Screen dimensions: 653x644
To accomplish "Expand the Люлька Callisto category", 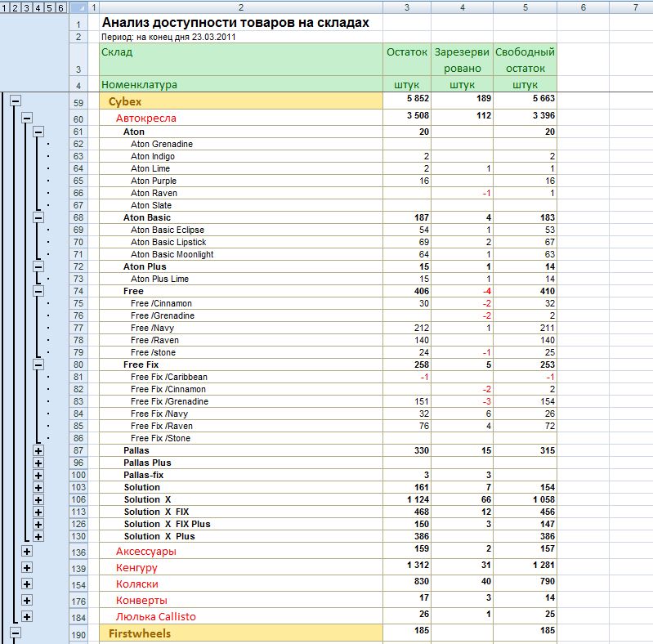I will (27, 617).
